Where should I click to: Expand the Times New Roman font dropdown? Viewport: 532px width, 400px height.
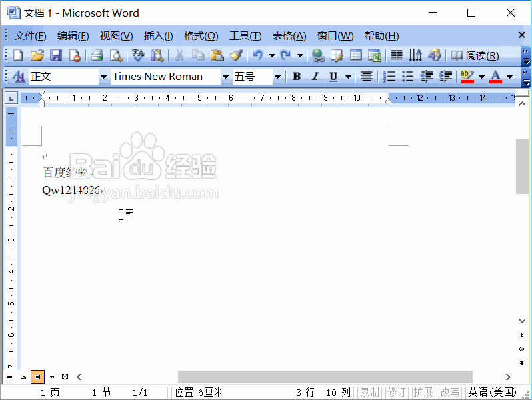(225, 77)
